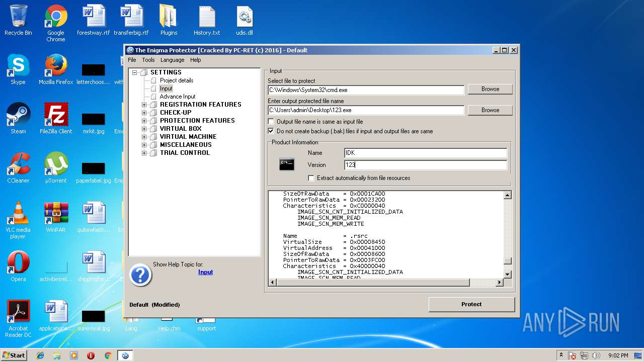Open VLC media player shortcut
This screenshot has width=644, height=362.
[x=18, y=220]
